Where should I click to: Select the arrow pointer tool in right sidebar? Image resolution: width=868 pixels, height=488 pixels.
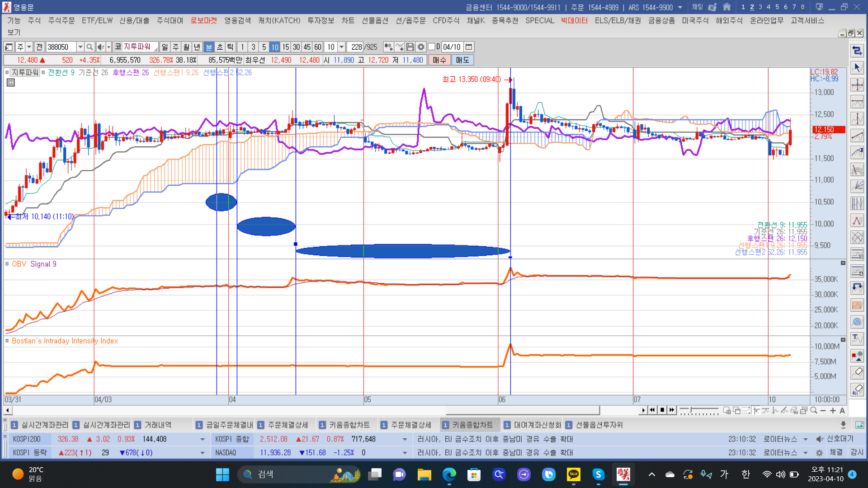[x=857, y=68]
